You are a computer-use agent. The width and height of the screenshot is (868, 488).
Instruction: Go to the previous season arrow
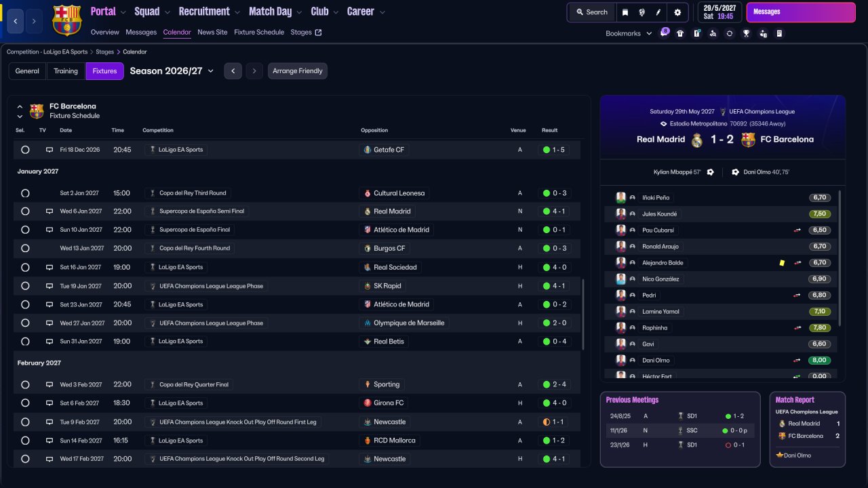pos(233,71)
